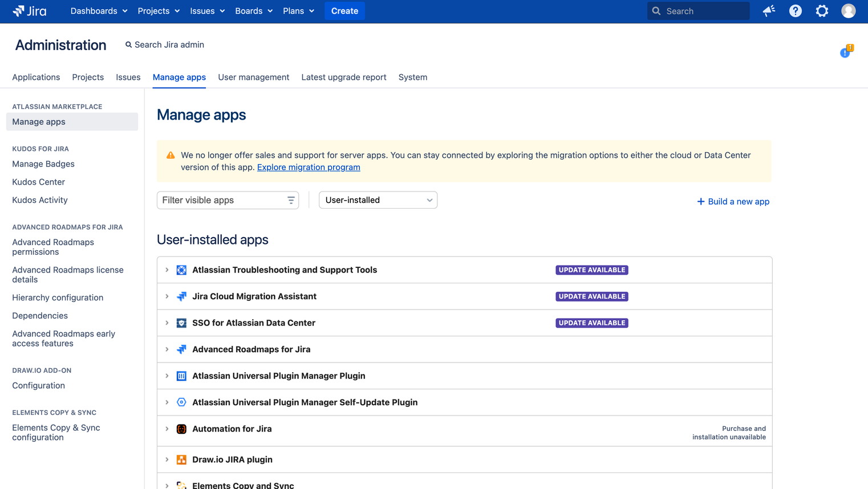Screen dimensions: 868x489
Task: Click the Jira logo in the navbar
Action: point(29,11)
